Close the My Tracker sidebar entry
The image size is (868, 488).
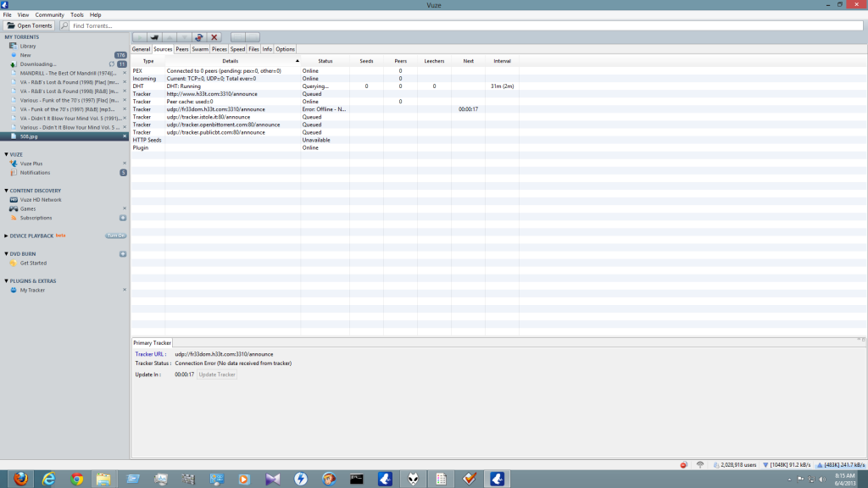(x=125, y=290)
